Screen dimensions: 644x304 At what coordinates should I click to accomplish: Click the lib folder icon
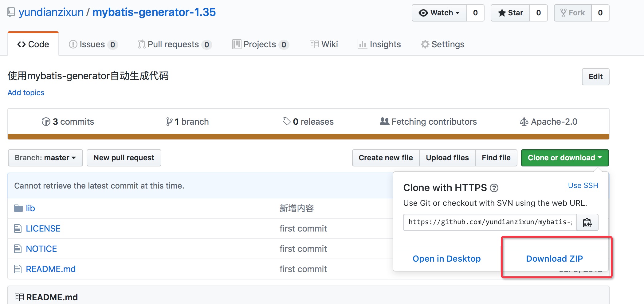(18, 208)
